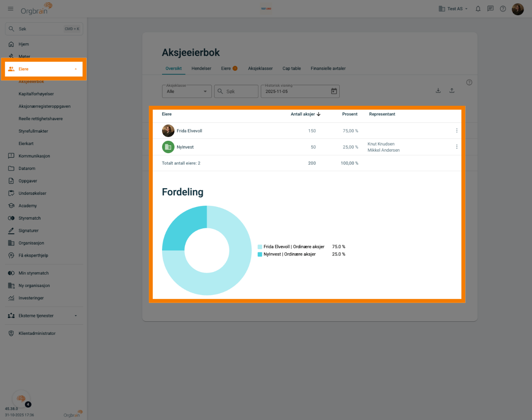Open NyInvest owner row
Screen dimensions: 532x420
307,147
